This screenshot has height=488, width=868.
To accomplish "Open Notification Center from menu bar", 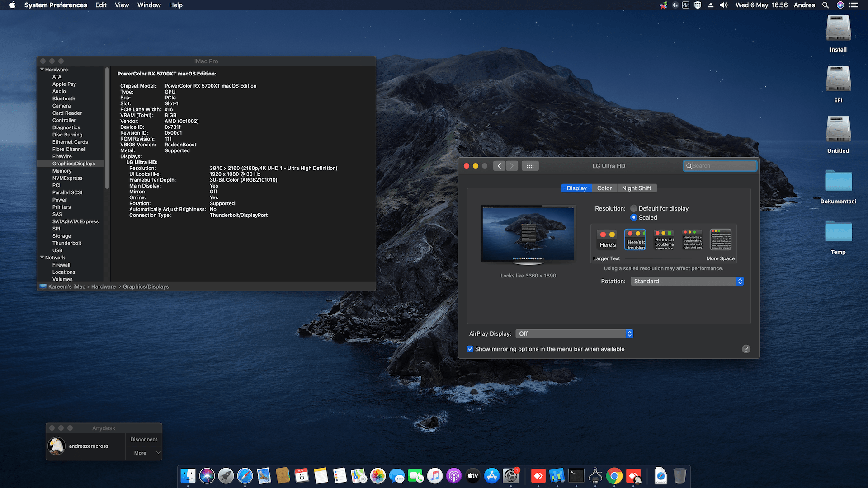I will 854,5.
